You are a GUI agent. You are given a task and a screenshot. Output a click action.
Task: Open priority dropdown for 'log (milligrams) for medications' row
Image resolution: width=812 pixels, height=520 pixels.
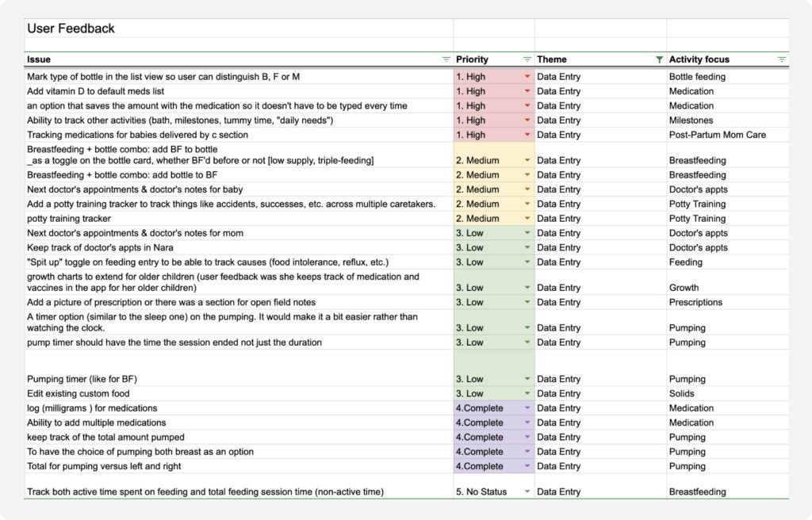coord(527,408)
